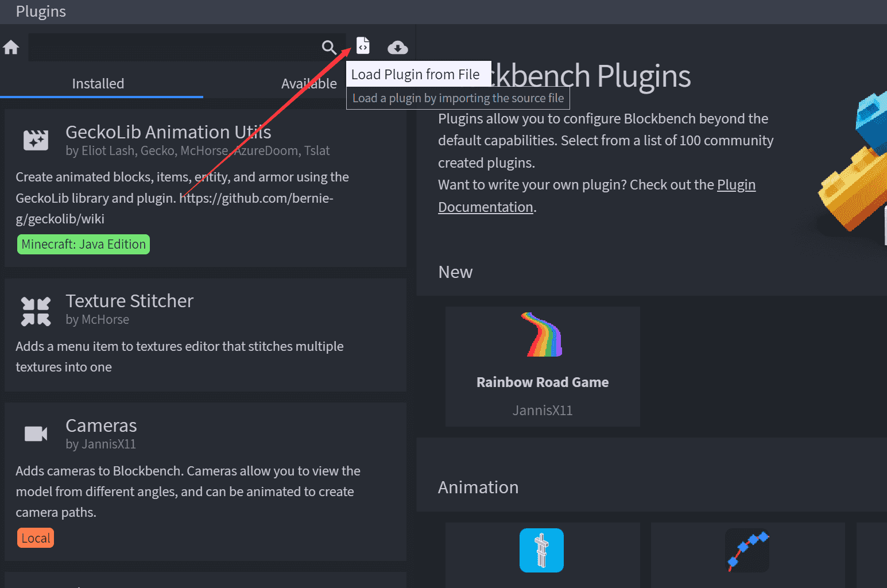Click the blue armor stand animation plugin icon
Viewport: 887px width, 588px height.
[541, 550]
